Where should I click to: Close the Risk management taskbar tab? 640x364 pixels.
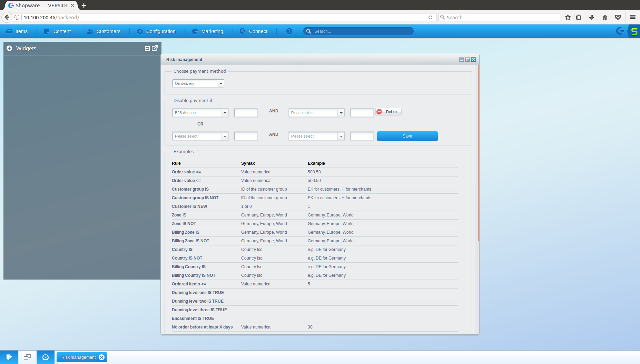coord(102,357)
